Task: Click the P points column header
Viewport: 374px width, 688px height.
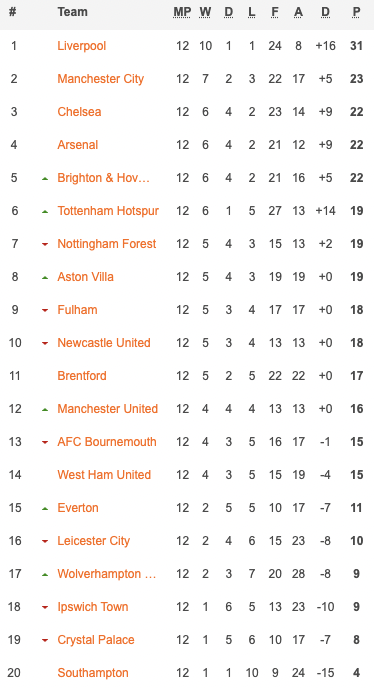Action: pos(356,12)
